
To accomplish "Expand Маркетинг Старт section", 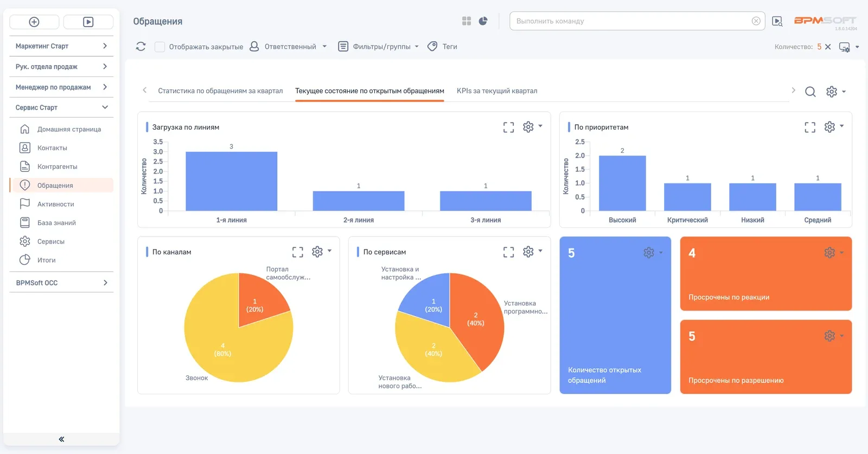I will click(x=61, y=46).
